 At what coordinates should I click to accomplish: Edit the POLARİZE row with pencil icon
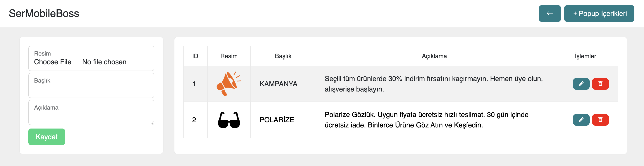point(581,120)
